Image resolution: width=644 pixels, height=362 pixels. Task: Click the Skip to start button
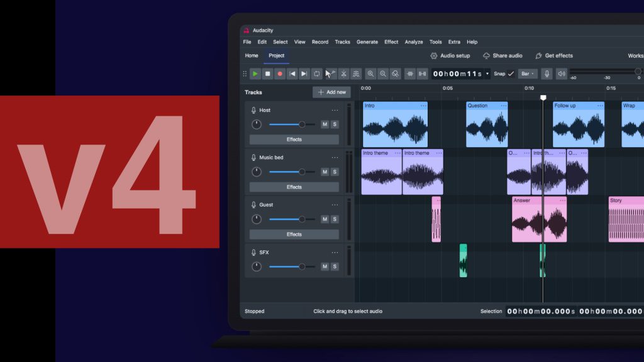pos(292,74)
